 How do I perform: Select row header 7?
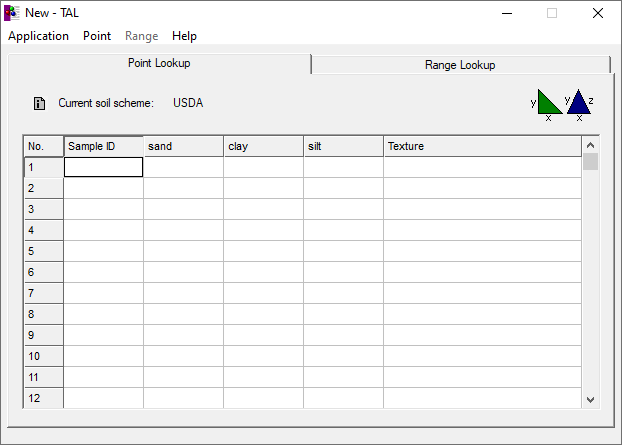coord(44,293)
